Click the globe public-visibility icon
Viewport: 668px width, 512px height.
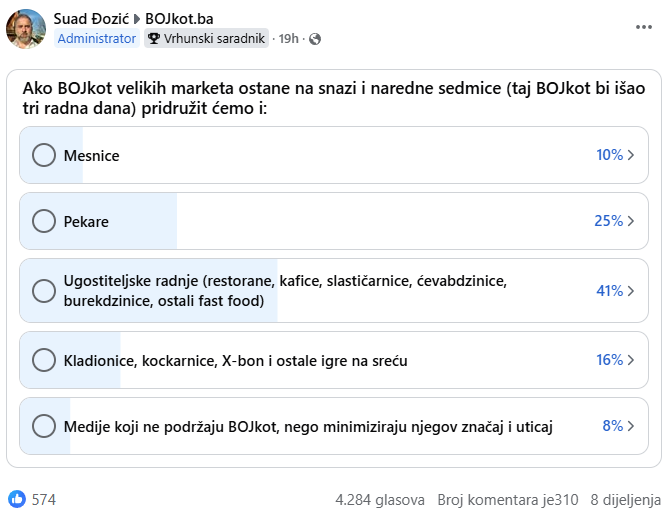(315, 39)
